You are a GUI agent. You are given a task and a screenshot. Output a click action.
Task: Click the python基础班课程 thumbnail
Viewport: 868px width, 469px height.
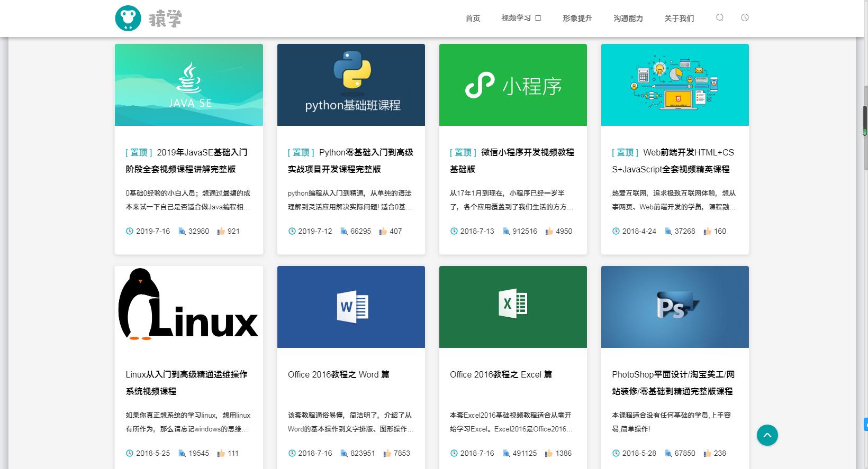(351, 85)
